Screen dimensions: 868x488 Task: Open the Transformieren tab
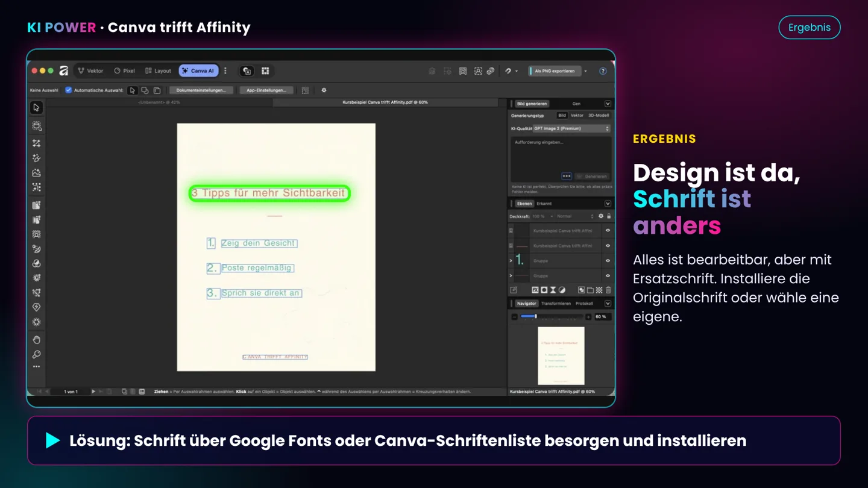(556, 304)
